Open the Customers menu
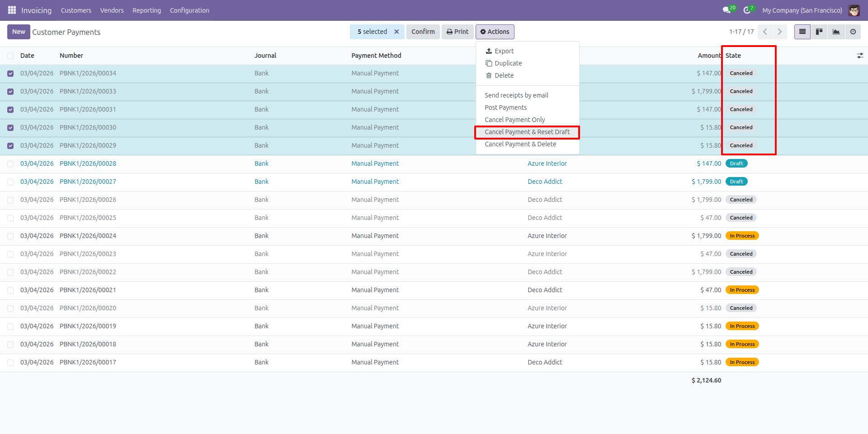This screenshot has height=434, width=868. pos(76,10)
